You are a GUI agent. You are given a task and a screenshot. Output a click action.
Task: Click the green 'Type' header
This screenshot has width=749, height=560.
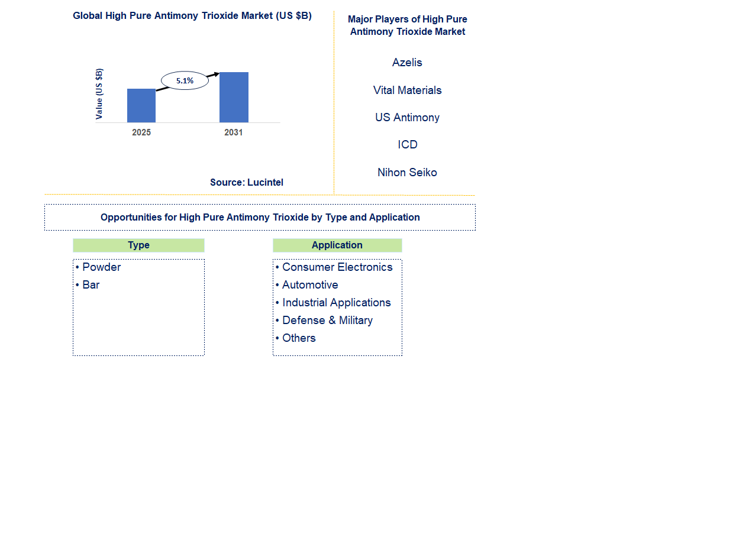138,245
